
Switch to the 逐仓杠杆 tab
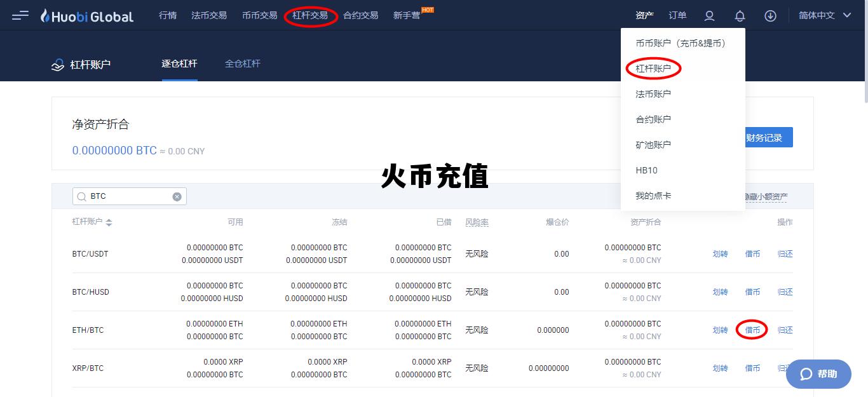tap(179, 64)
